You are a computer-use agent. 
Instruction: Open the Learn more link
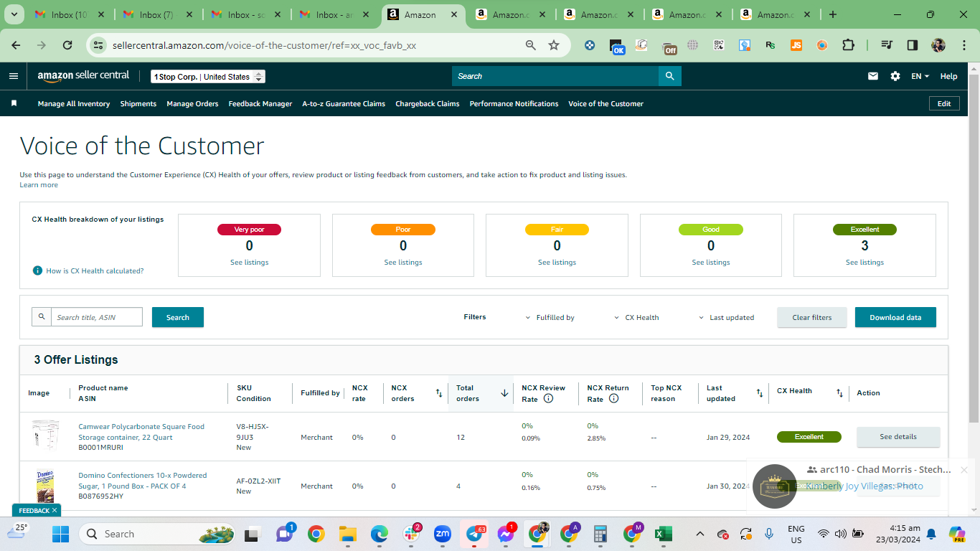pos(39,185)
